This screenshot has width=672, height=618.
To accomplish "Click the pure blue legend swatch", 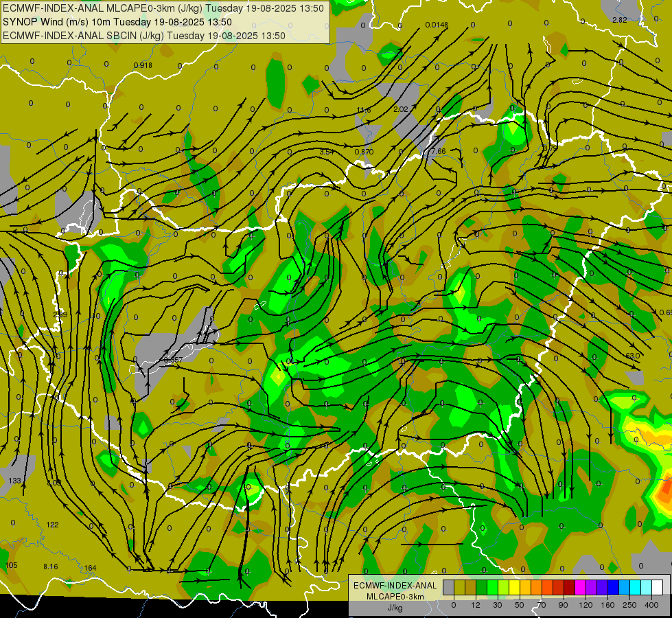I will click(x=614, y=587).
